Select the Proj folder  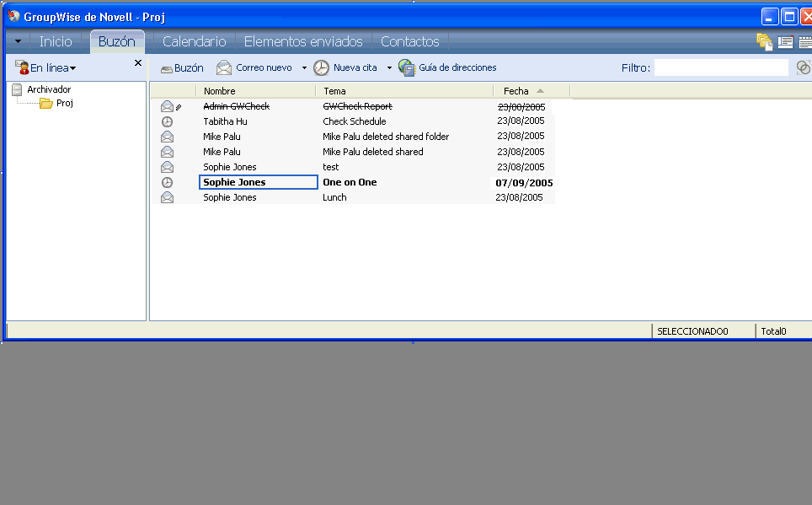57,103
